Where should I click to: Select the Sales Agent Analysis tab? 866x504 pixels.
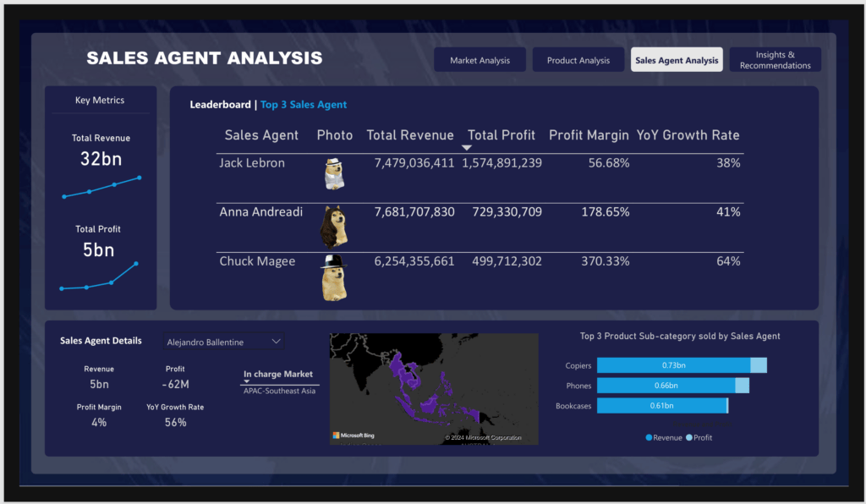[677, 60]
